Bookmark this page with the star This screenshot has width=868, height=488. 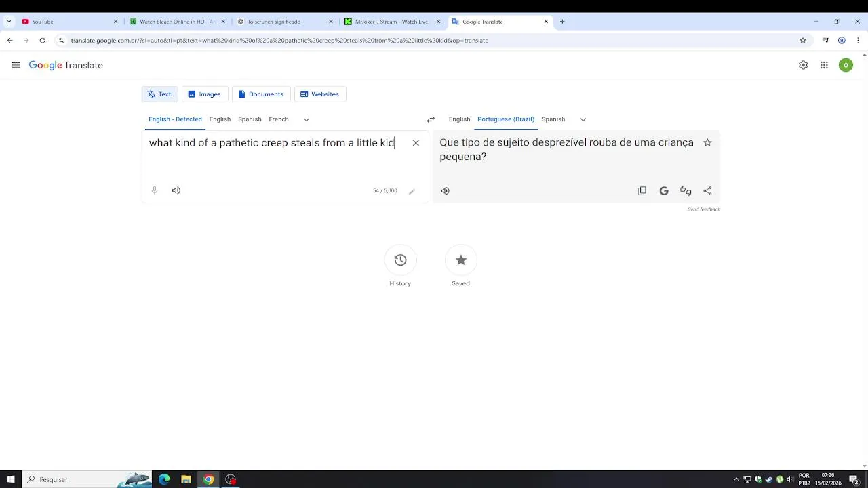coord(803,41)
